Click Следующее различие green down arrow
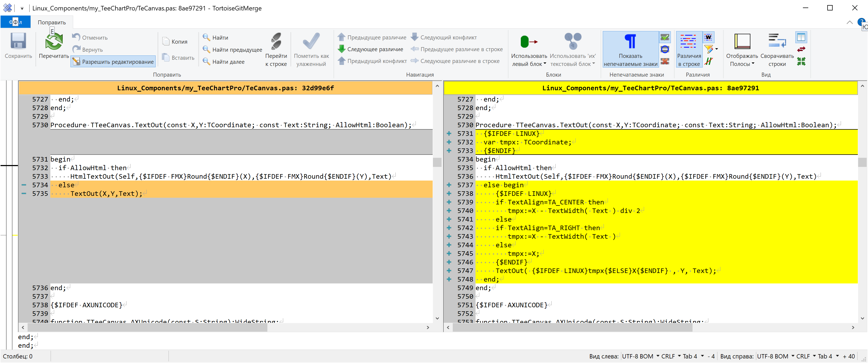Image resolution: width=868 pixels, height=363 pixels. 341,49
